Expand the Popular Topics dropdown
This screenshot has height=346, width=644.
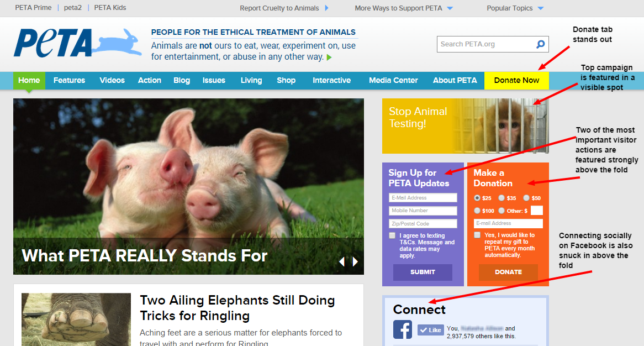(x=541, y=8)
